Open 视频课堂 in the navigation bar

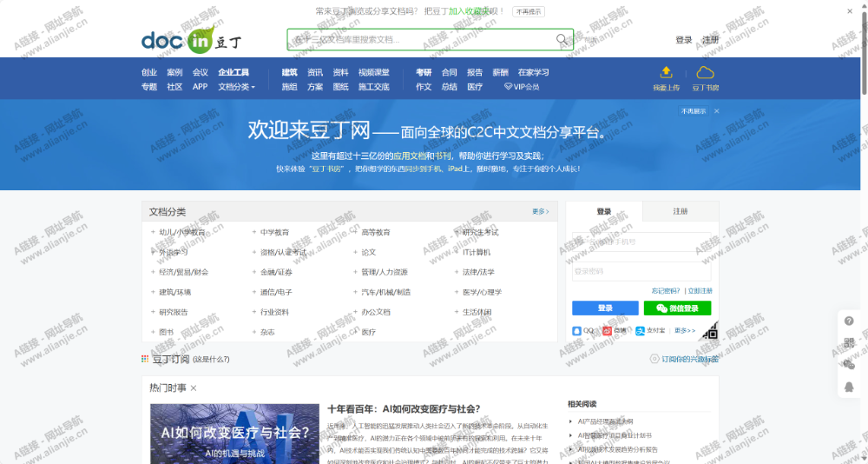pos(373,72)
